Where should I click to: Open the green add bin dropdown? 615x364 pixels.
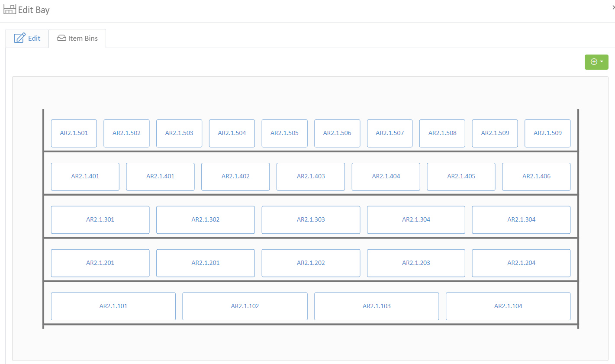596,62
